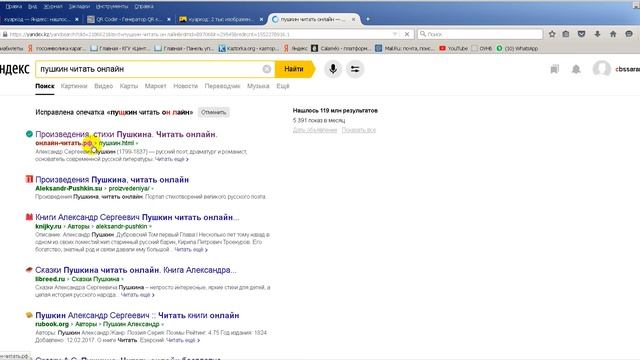Open the WhatsApp bookmark
Viewport: 640px width, 360px height.
[x=517, y=49]
